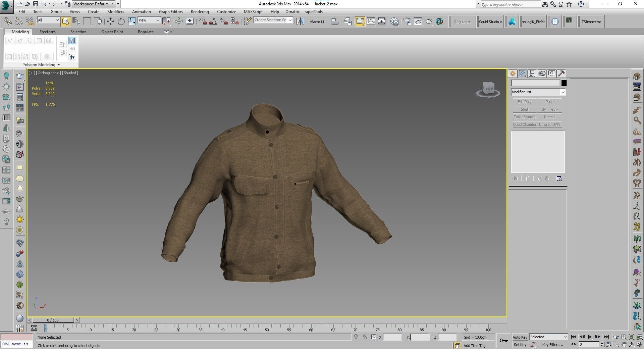Click the time slider 0 / 100

click(53, 320)
